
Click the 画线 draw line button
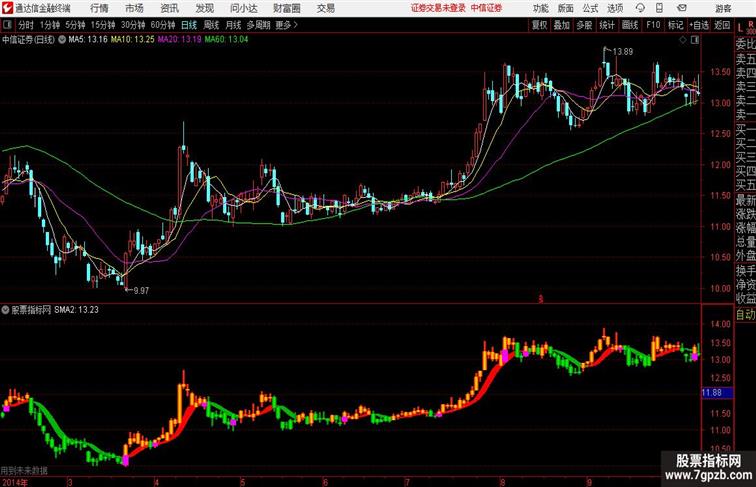[630, 25]
